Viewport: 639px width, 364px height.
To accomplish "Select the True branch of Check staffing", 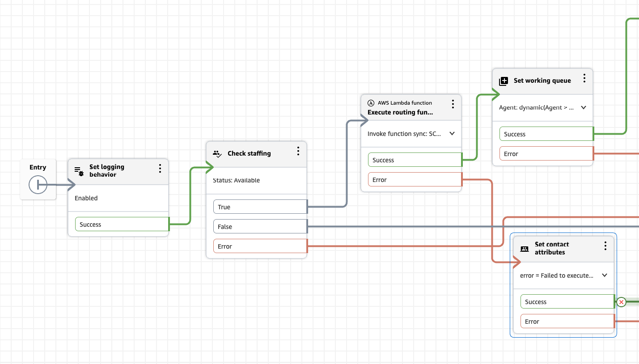I will tap(260, 207).
